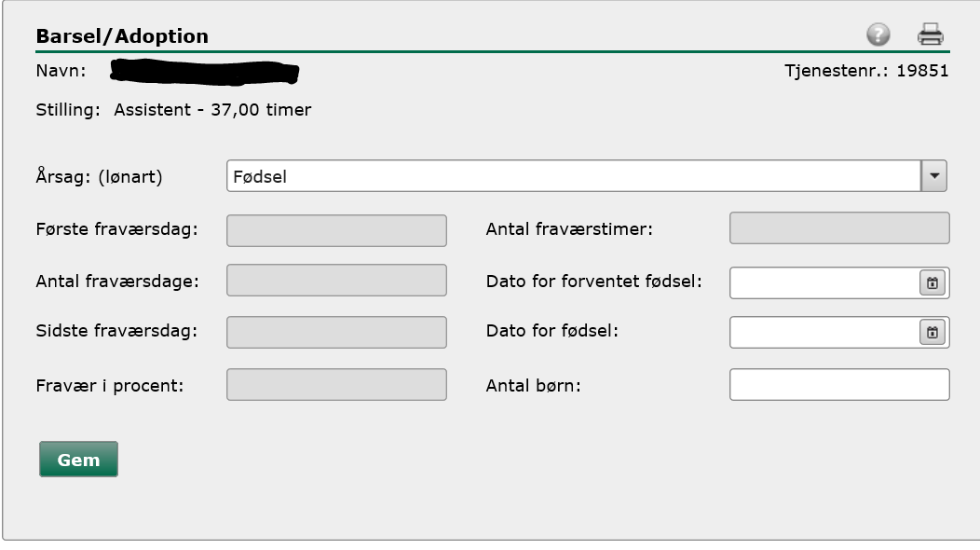Focus the Dato for forventet fødsel text box
Image resolution: width=980 pixels, height=550 pixels.
tap(824, 282)
